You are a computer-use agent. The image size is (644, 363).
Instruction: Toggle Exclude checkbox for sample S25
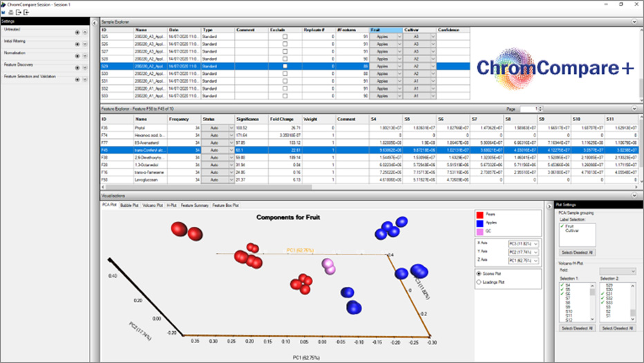[285, 37]
